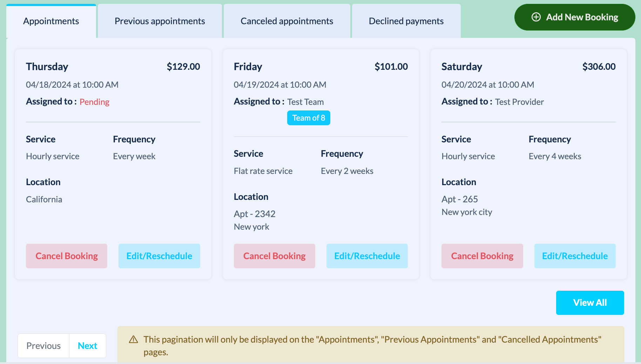The image size is (641, 364).
Task: Go to the Previous page of appointments
Action: coord(43,346)
